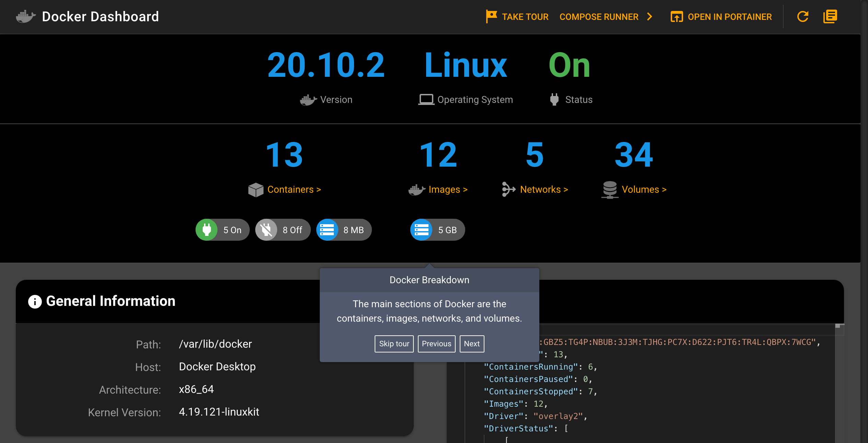Click the page vertical scrollbar
Screen dimensions: 868x443
[864, 221]
